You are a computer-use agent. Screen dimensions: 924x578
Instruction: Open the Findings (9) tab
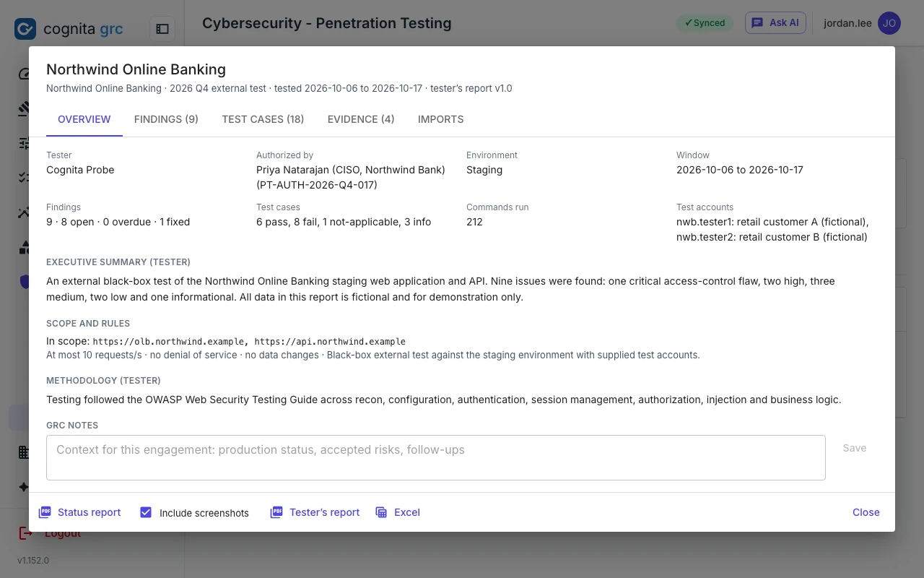coord(166,119)
